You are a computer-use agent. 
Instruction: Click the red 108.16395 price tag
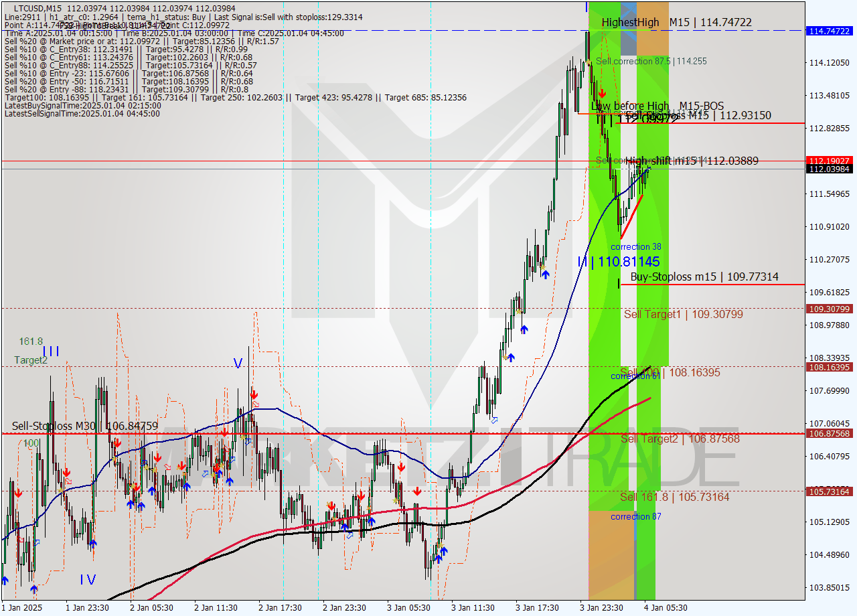pyautogui.click(x=830, y=367)
